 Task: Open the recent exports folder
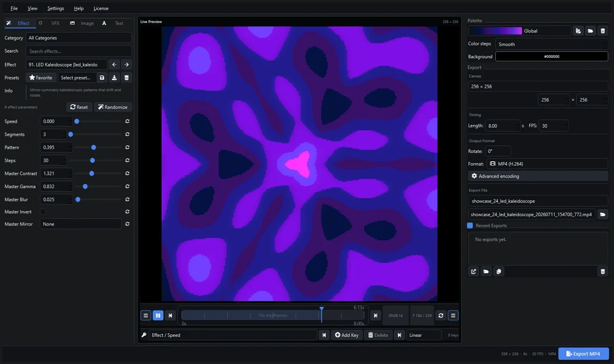[486, 271]
